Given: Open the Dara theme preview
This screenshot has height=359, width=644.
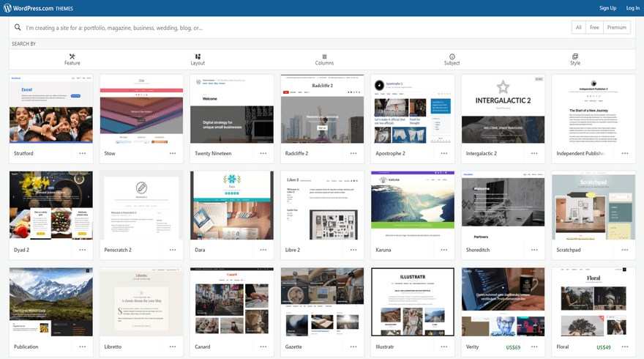Looking at the screenshot, I should coord(232,206).
